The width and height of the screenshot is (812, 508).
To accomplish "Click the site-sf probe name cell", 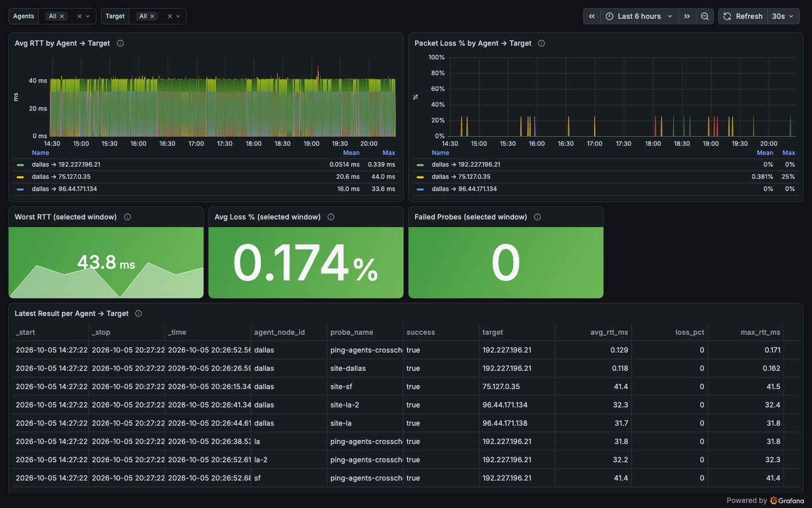I will coord(365,387).
